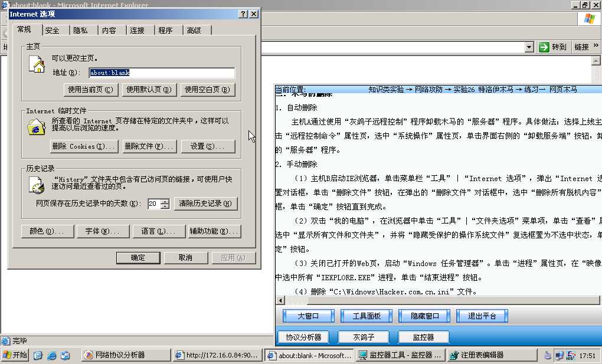Click the Windows flag logo icon

[590, 18]
